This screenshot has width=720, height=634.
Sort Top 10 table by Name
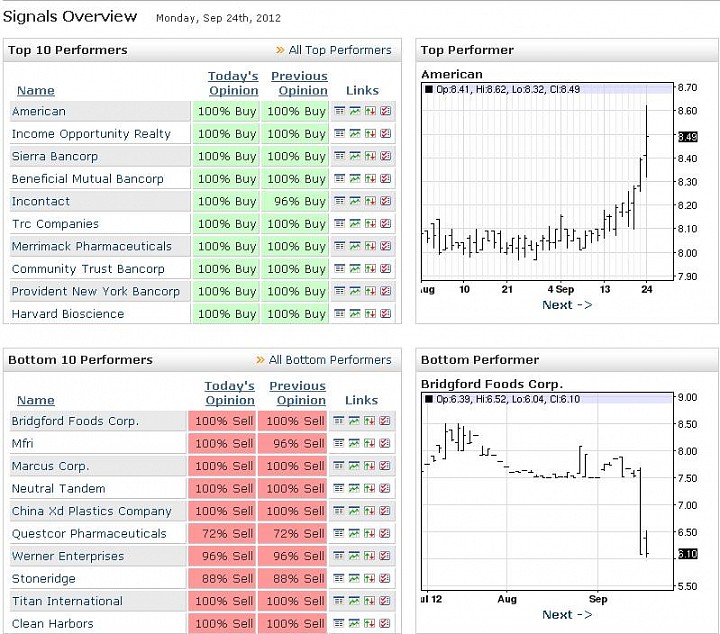36,90
